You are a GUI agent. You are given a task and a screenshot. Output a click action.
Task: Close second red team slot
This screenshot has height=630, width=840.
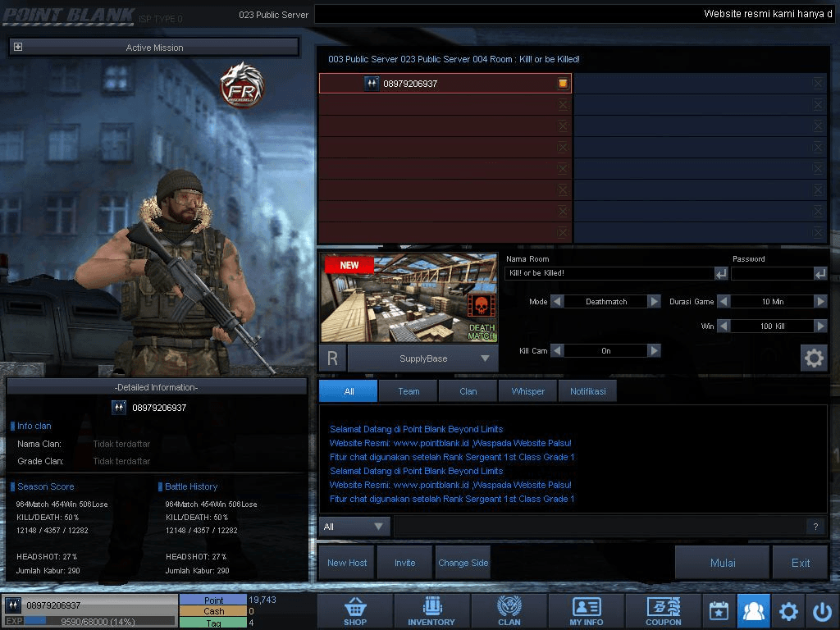pos(563,104)
